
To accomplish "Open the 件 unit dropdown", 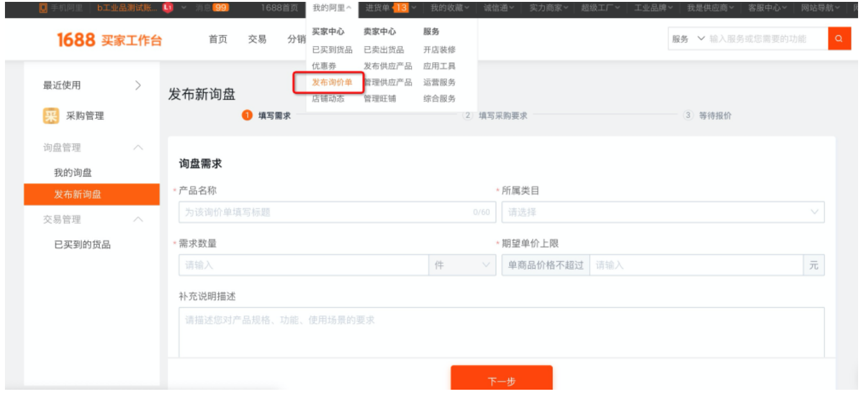I will 462,265.
